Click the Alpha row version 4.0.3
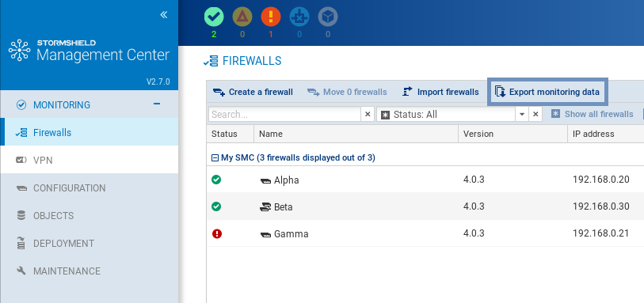 (x=474, y=179)
